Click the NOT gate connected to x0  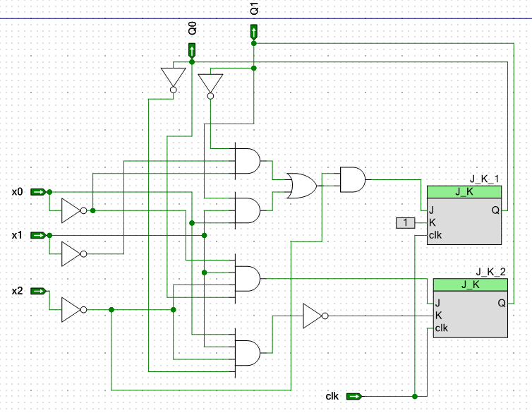[72, 210]
